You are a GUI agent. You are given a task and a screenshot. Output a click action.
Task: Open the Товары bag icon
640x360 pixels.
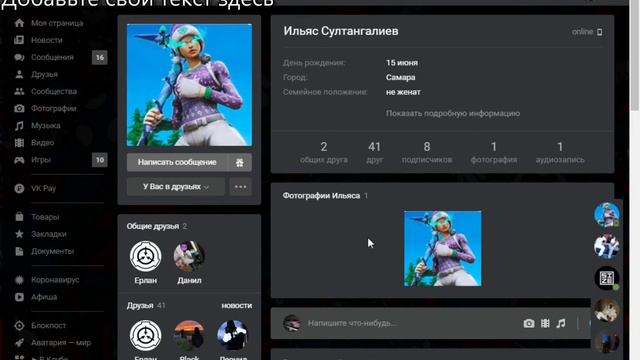tap(19, 217)
